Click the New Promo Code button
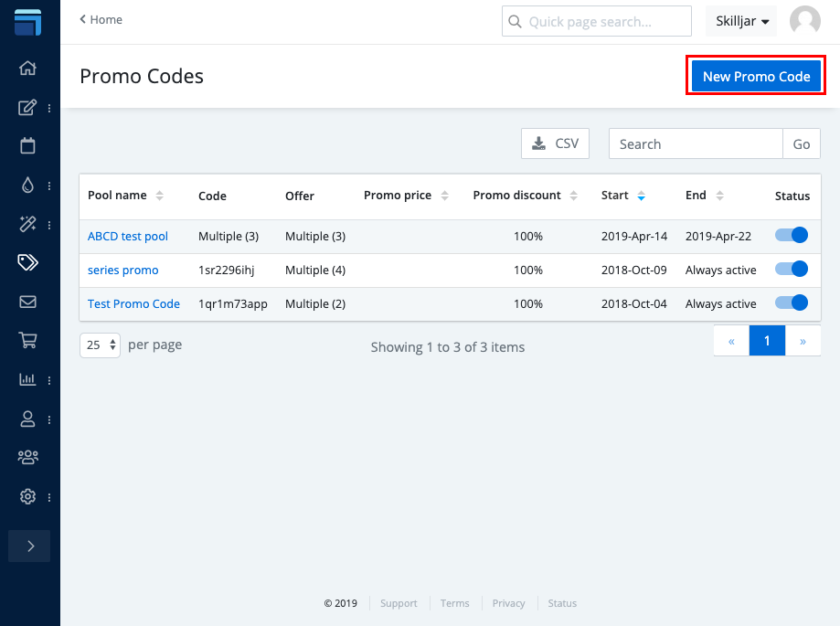Screen dimensions: 840x626 pos(756,77)
